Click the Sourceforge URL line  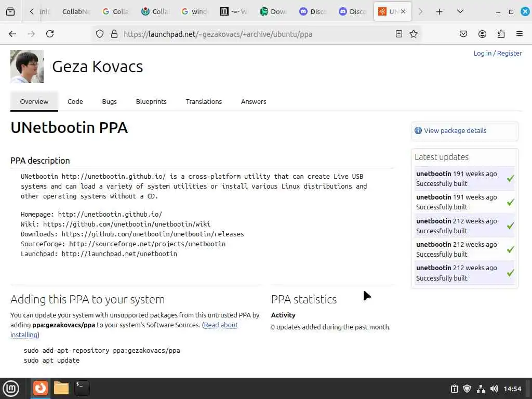(x=123, y=244)
